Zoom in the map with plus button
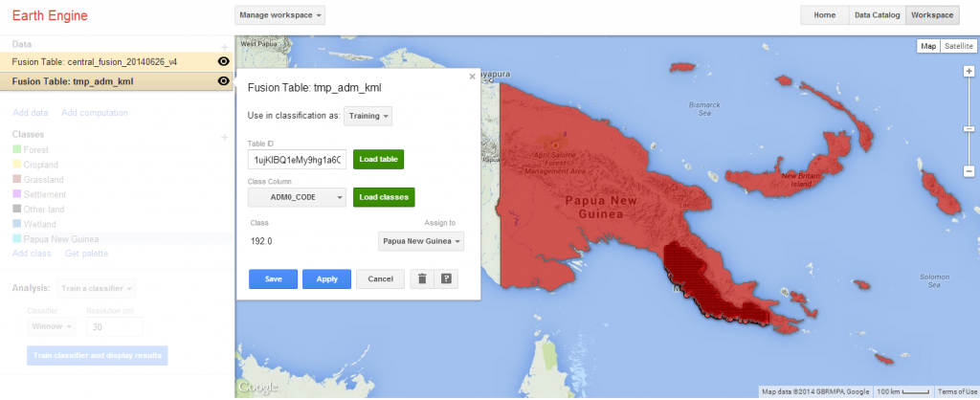The image size is (980, 400). pyautogui.click(x=969, y=71)
